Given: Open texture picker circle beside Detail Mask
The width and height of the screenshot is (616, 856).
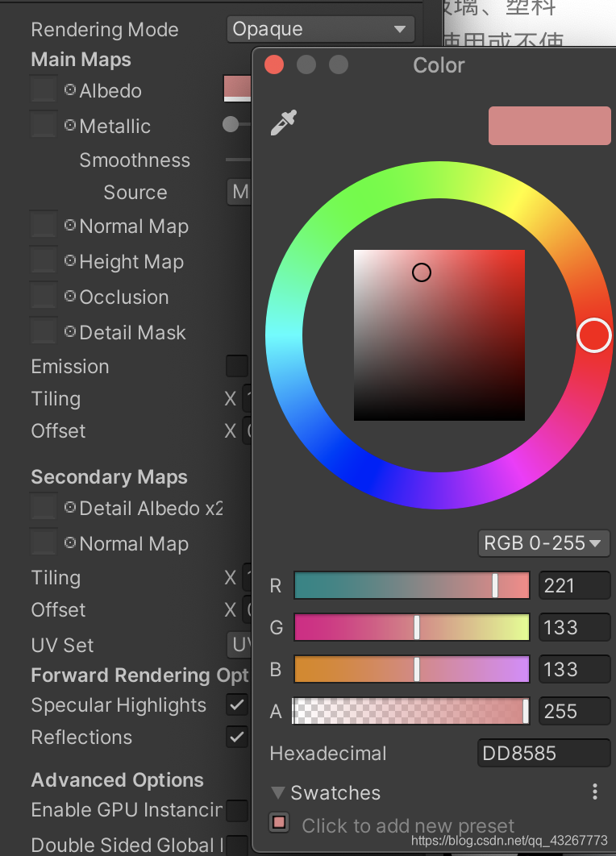Looking at the screenshot, I should (x=69, y=332).
